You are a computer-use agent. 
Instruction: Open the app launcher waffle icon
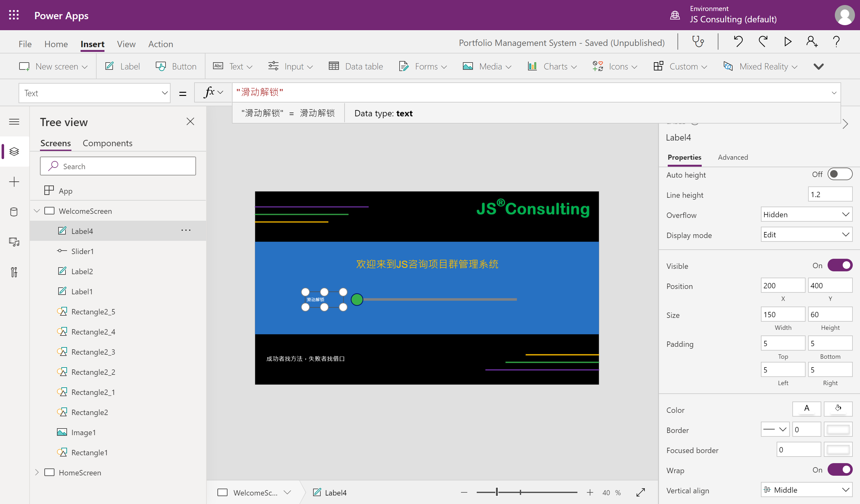pyautogui.click(x=14, y=15)
